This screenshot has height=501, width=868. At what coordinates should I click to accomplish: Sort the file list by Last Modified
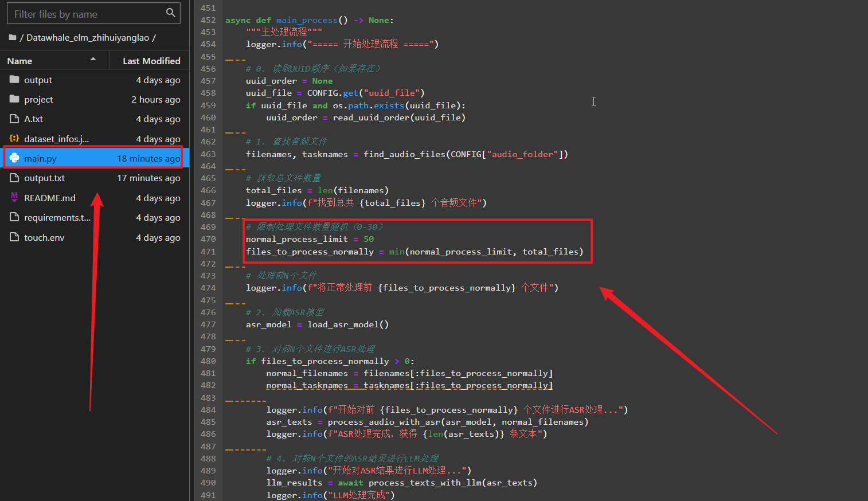(151, 61)
